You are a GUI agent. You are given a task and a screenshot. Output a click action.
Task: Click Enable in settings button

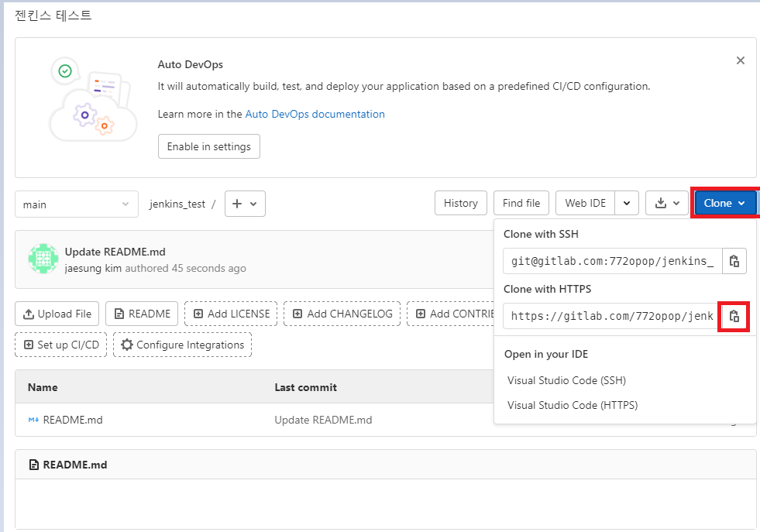pyautogui.click(x=209, y=146)
